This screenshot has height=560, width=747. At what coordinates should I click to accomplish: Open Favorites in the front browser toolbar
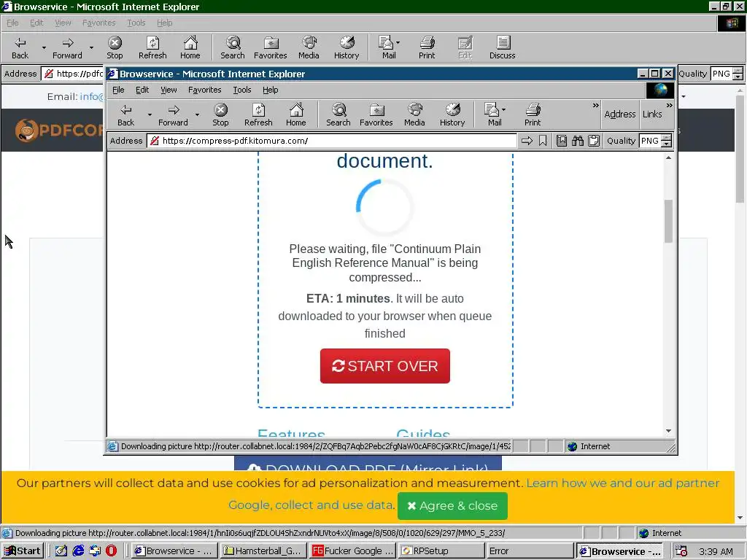[376, 115]
